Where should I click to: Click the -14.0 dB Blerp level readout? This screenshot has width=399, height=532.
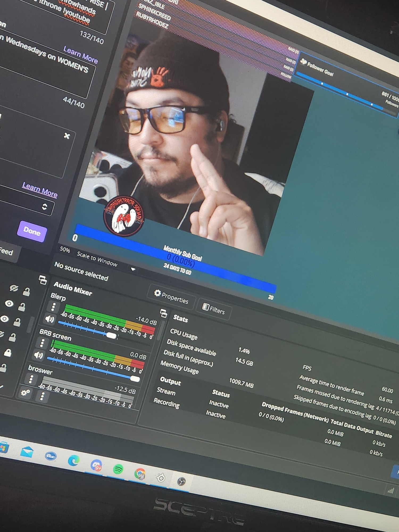(x=146, y=320)
